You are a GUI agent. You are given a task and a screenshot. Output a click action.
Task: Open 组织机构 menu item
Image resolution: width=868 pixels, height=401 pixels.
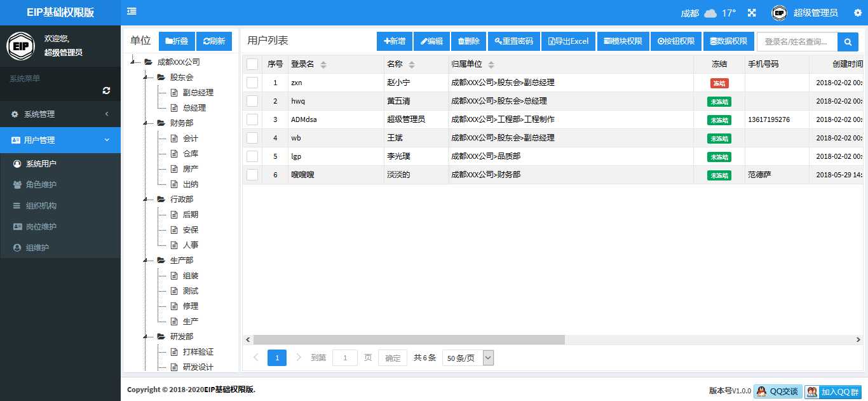pyautogui.click(x=60, y=206)
